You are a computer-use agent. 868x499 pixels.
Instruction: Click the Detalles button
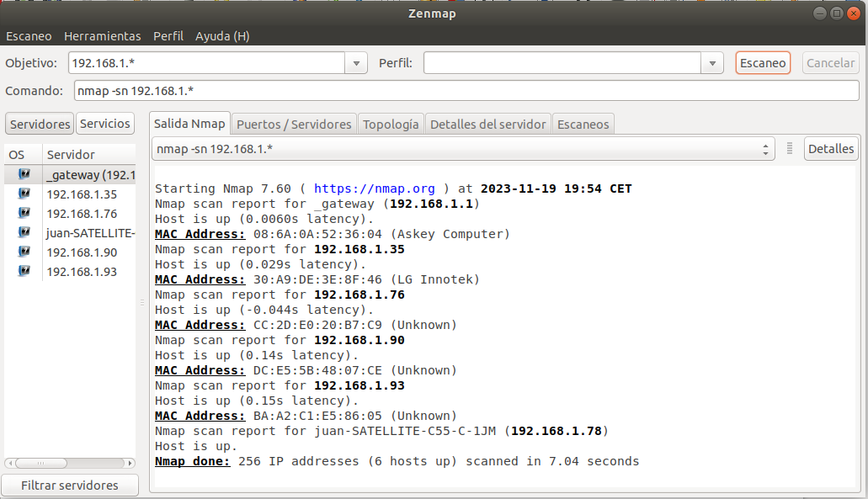coord(831,149)
